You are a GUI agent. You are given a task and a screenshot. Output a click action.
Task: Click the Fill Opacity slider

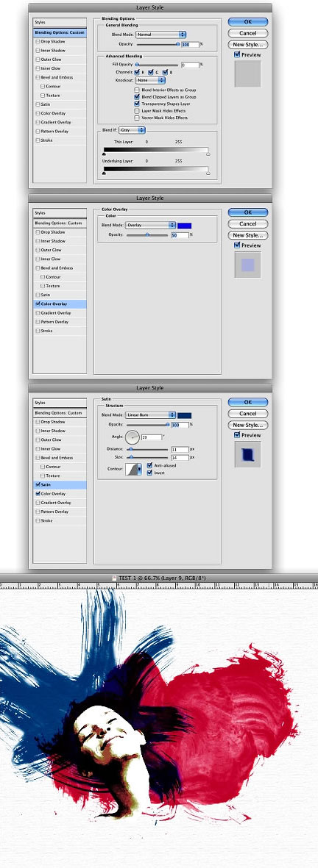(158, 65)
